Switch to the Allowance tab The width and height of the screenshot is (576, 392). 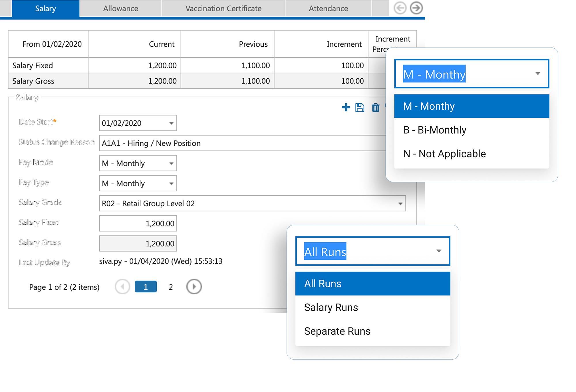(121, 9)
